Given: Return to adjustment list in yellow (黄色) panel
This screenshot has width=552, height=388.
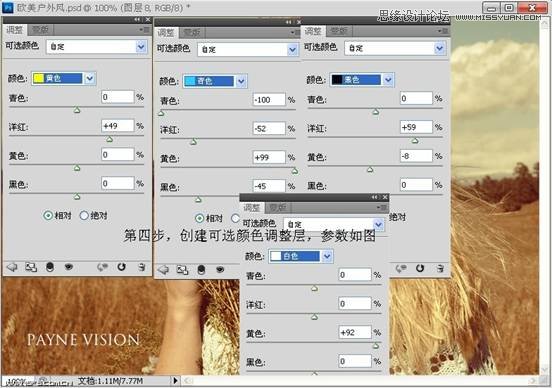Looking at the screenshot, I should (x=12, y=268).
